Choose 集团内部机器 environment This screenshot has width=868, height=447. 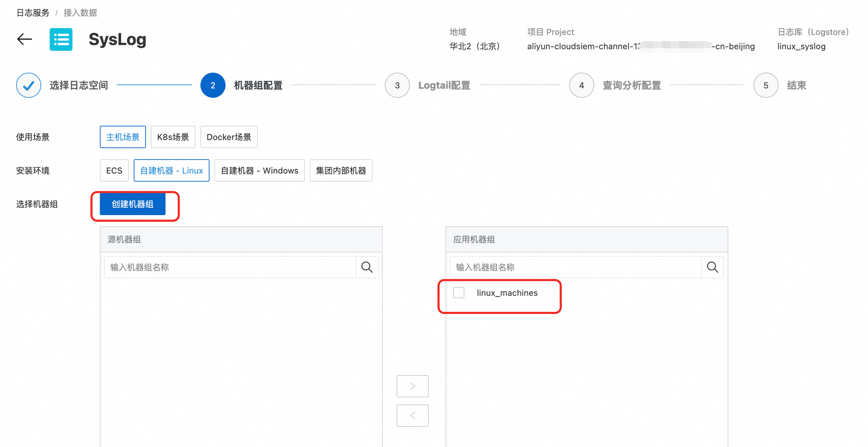[341, 170]
